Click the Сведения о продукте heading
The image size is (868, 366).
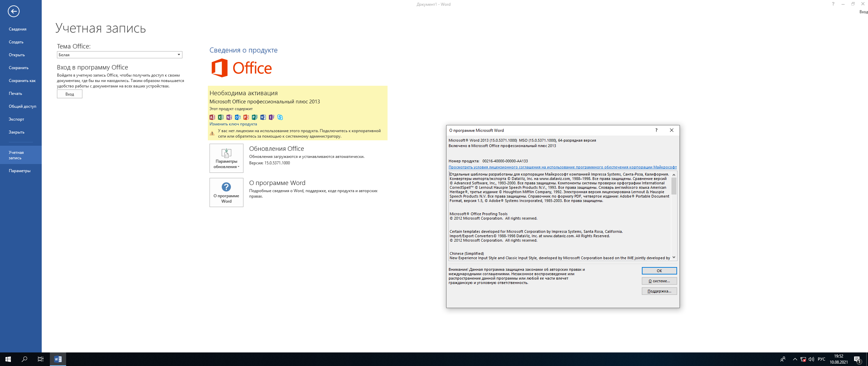pyautogui.click(x=243, y=50)
